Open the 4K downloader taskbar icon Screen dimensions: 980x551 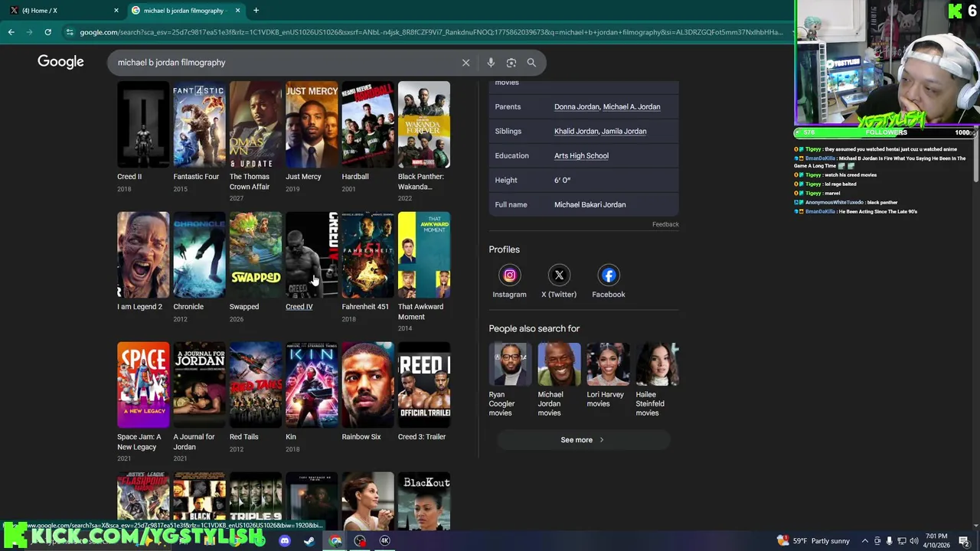coord(385,541)
